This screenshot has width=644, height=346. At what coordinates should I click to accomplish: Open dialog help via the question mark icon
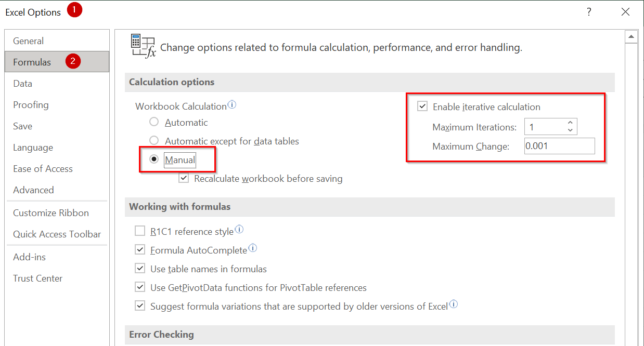click(x=589, y=11)
